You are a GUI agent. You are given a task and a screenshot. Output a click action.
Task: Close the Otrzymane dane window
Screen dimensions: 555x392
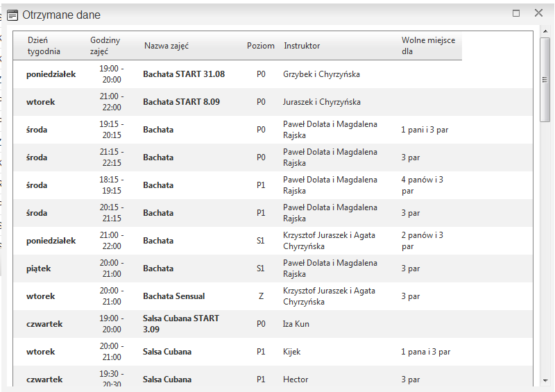(538, 13)
